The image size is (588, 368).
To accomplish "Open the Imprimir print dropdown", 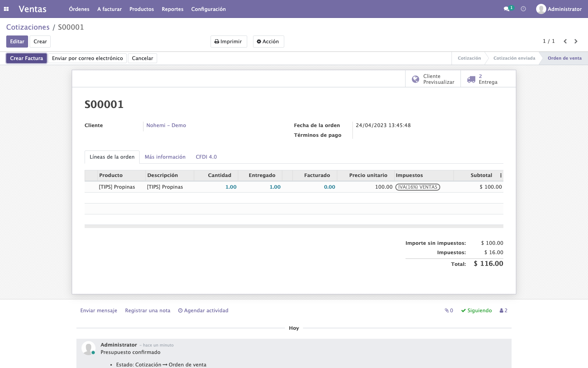I will coord(229,42).
